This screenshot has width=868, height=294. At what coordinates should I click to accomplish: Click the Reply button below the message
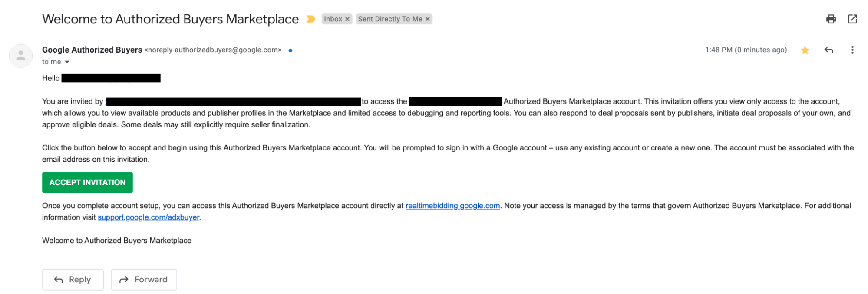[x=73, y=279]
